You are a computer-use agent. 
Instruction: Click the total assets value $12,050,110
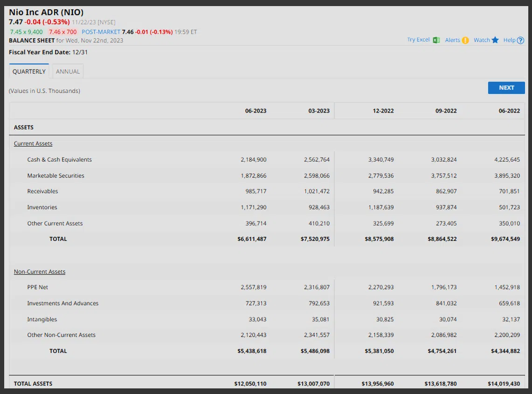point(250,383)
